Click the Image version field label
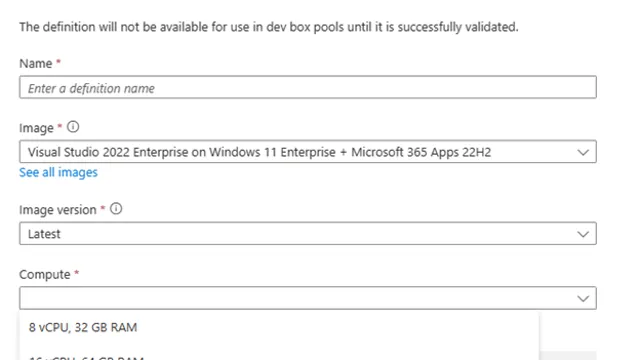The height and width of the screenshot is (360, 640). tap(58, 210)
